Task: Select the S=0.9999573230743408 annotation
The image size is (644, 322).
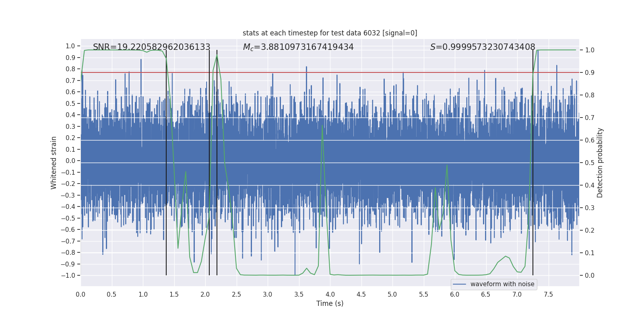Action: [x=483, y=47]
